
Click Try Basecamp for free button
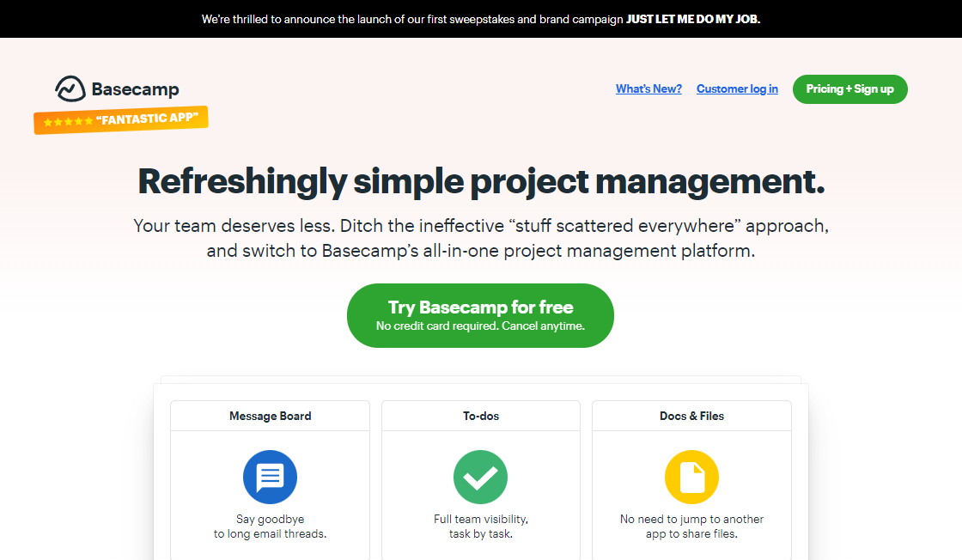pos(480,315)
